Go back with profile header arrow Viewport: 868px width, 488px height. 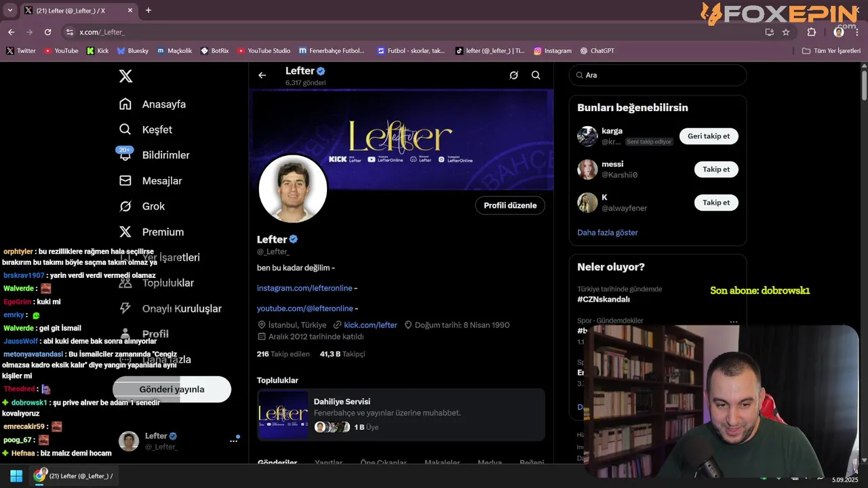[262, 75]
